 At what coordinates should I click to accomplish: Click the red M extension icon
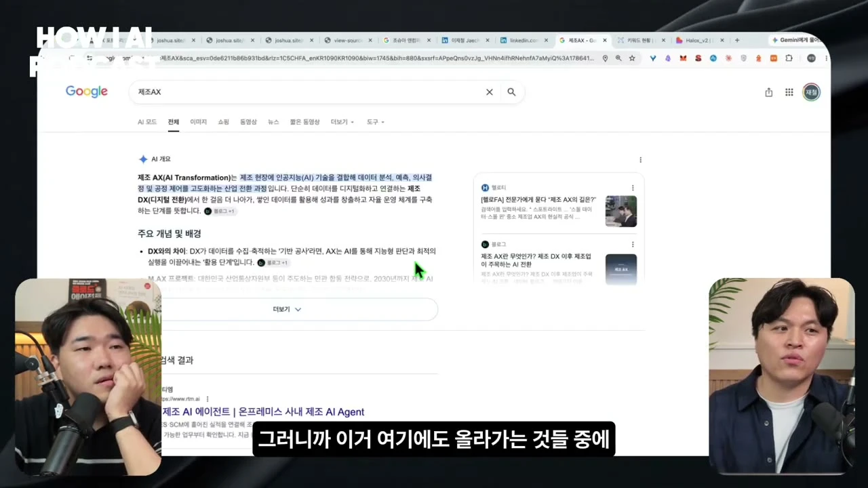tap(683, 58)
